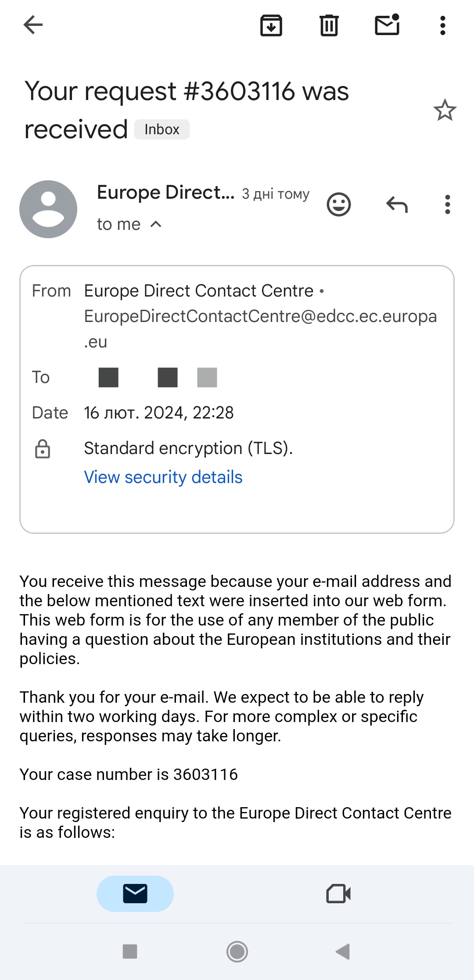
Task: Tap the back arrow to leave email
Action: tap(33, 25)
